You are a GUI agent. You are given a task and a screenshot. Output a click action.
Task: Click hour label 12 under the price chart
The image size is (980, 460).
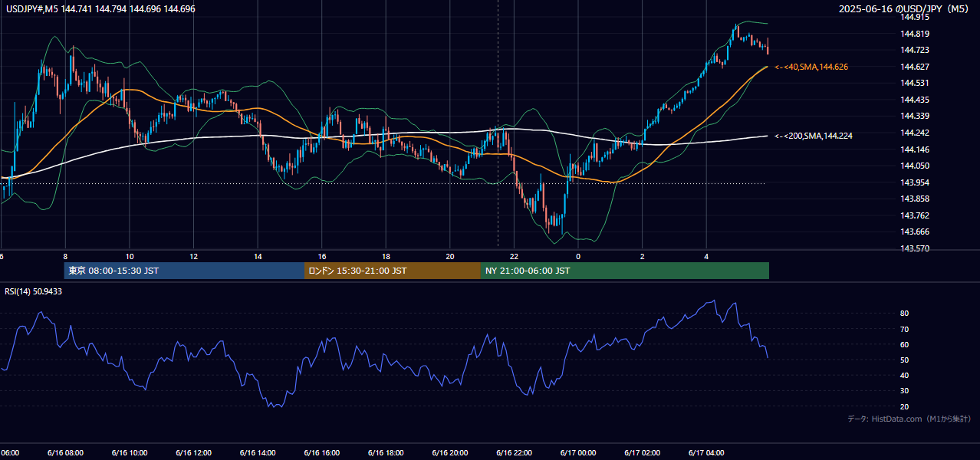(193, 256)
